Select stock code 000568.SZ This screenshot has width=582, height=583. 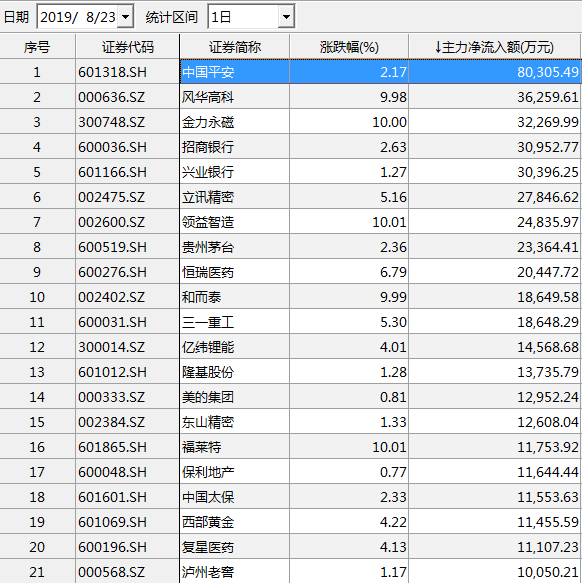(111, 572)
